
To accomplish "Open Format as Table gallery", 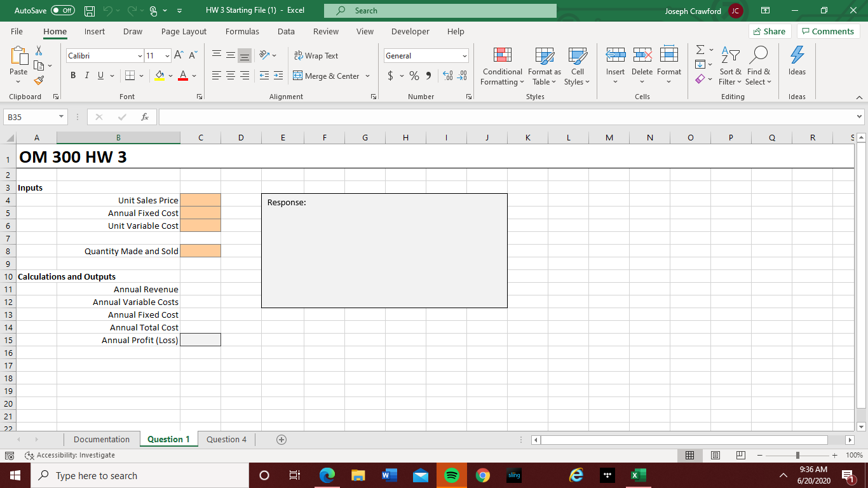I will [x=544, y=67].
